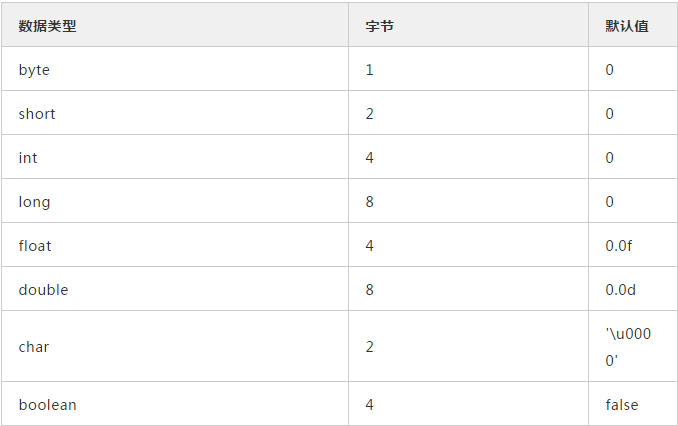This screenshot has height=426, width=678.
Task: Select the default value in long row
Action: pos(610,202)
